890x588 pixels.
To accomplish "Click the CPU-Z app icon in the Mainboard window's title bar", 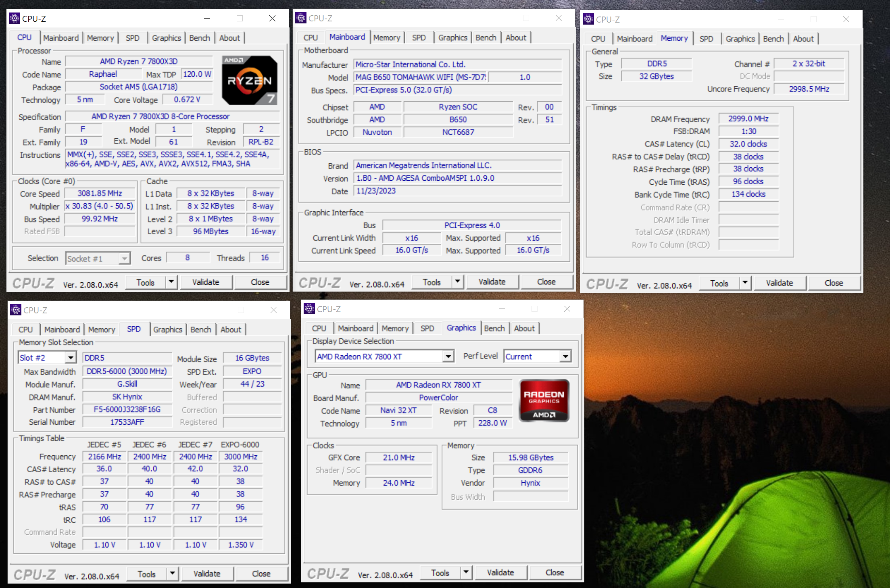I will pyautogui.click(x=301, y=18).
